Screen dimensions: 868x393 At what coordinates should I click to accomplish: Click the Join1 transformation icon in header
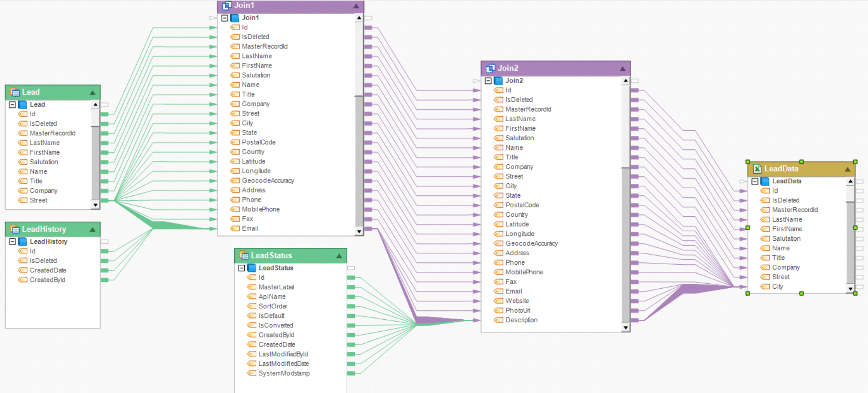coord(227,6)
